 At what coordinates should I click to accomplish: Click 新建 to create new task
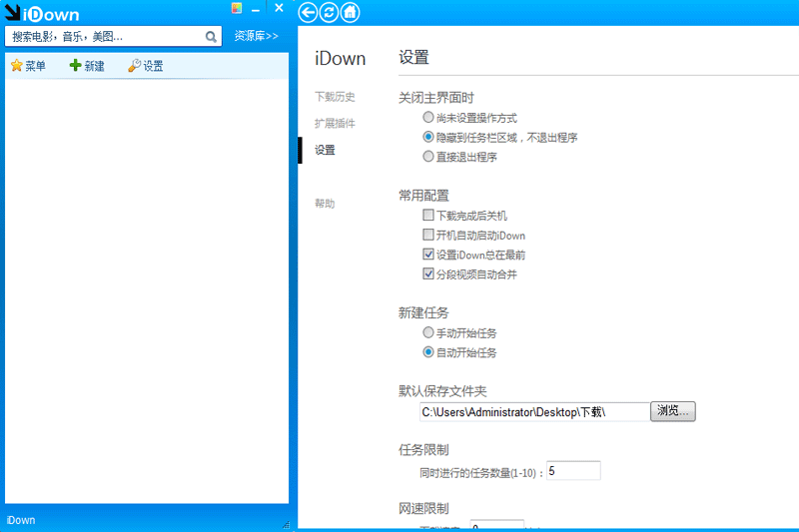click(x=87, y=66)
